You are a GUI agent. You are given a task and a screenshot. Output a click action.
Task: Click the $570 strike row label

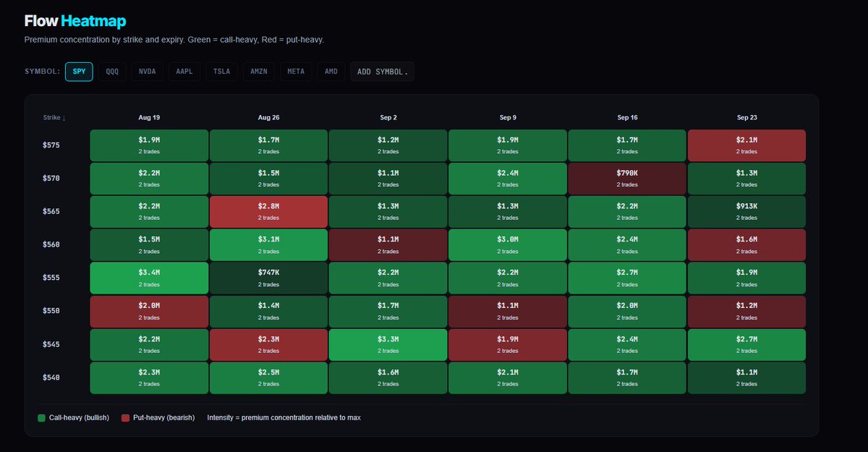tap(51, 179)
